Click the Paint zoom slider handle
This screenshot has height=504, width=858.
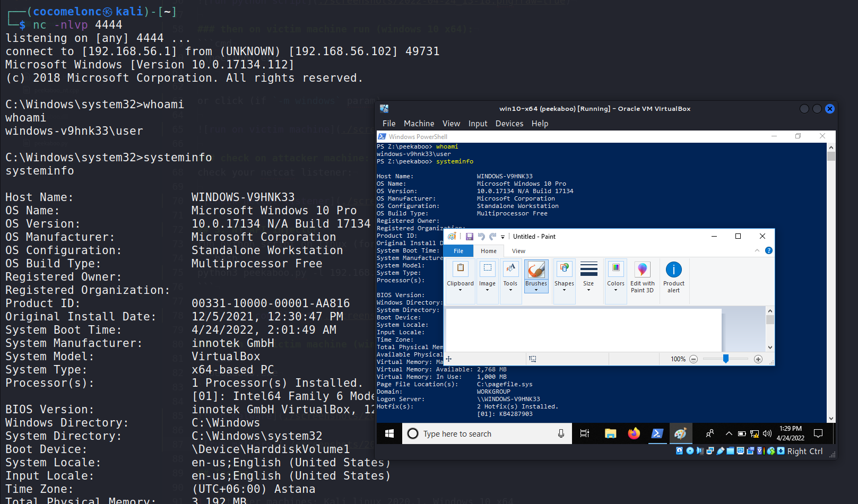725,359
